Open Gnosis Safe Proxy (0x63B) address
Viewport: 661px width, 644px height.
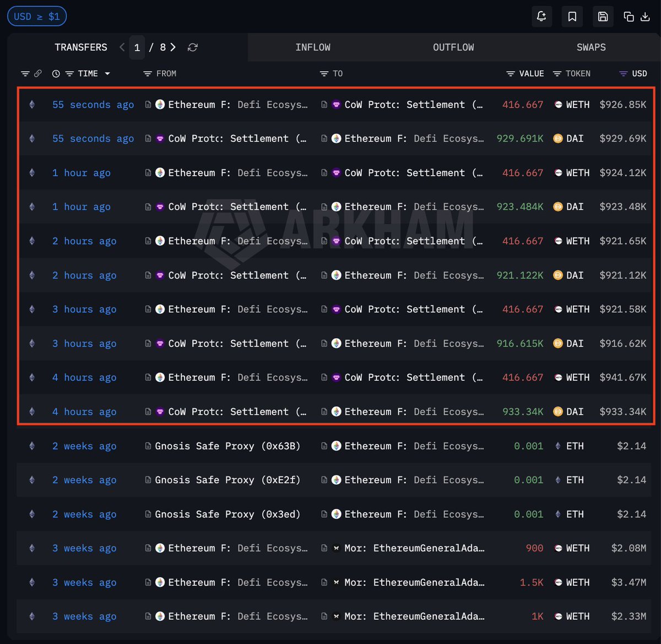pos(227,446)
